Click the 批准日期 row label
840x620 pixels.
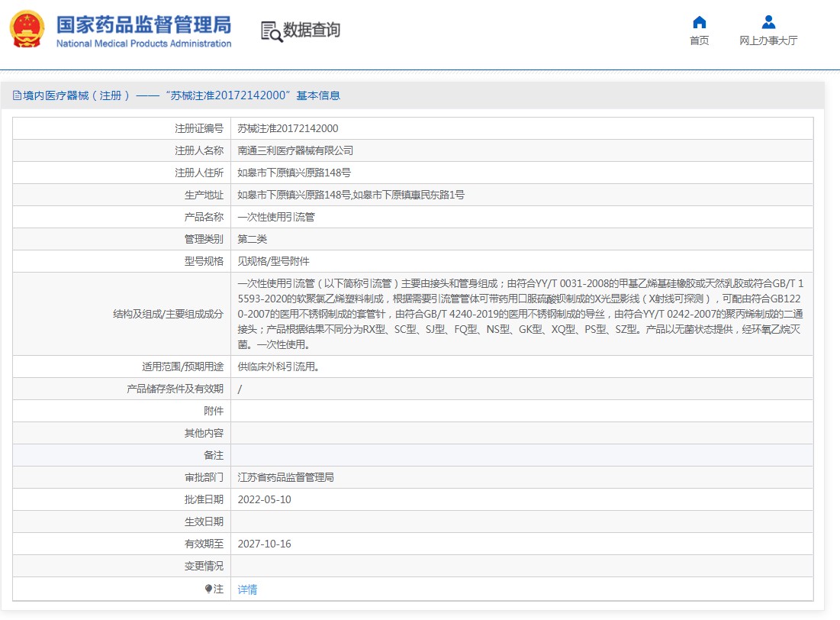pyautogui.click(x=204, y=499)
